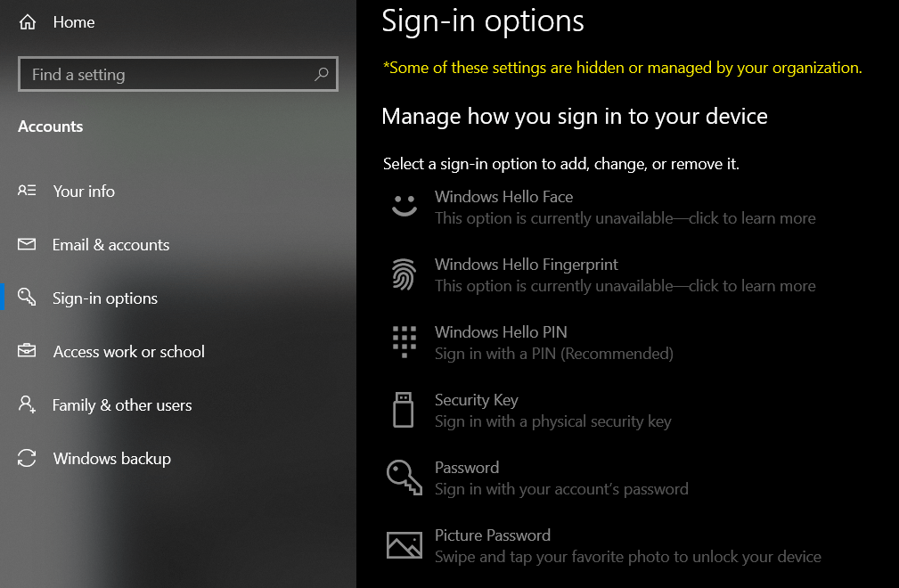Click the Face unavailable learn more text
The height and width of the screenshot is (588, 899).
click(x=625, y=218)
